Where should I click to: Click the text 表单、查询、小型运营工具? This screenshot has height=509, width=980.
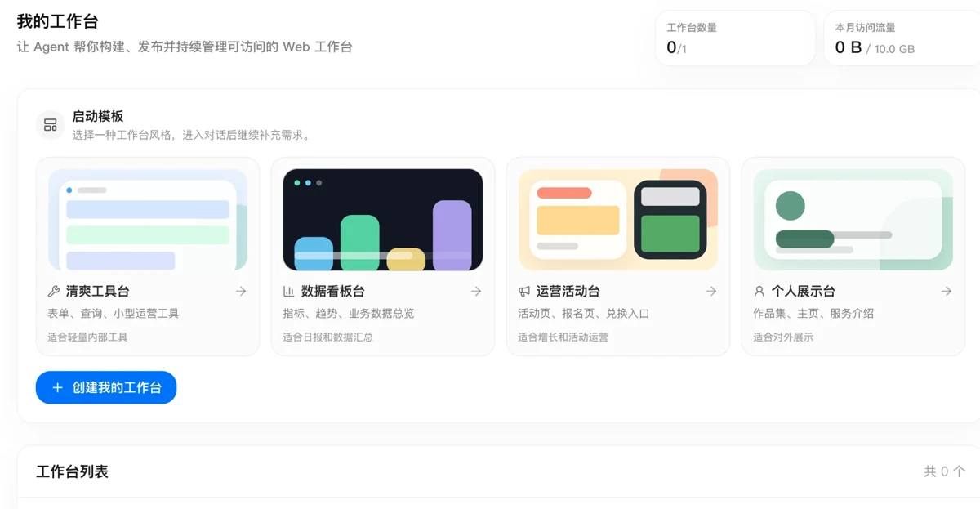(114, 313)
